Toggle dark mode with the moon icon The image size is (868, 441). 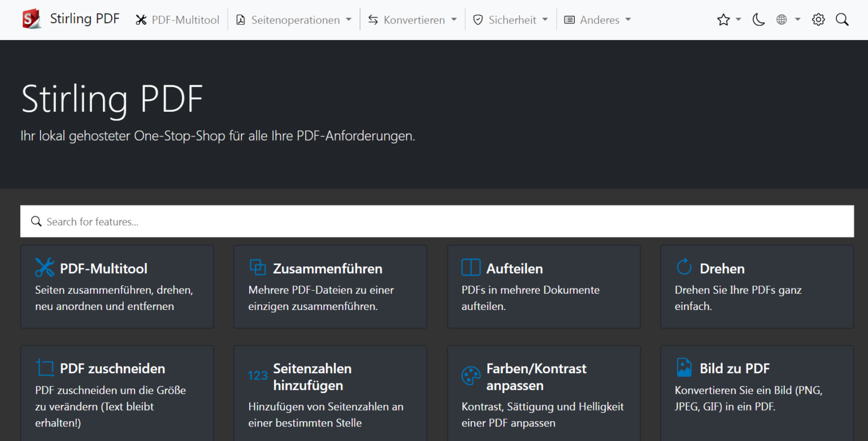coord(758,19)
